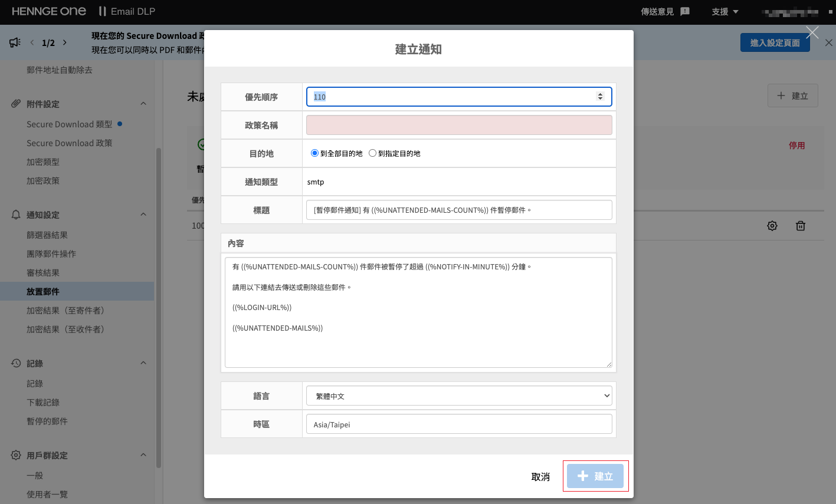Select 到指定目的地 radio option
This screenshot has height=504, width=836.
[x=372, y=153]
